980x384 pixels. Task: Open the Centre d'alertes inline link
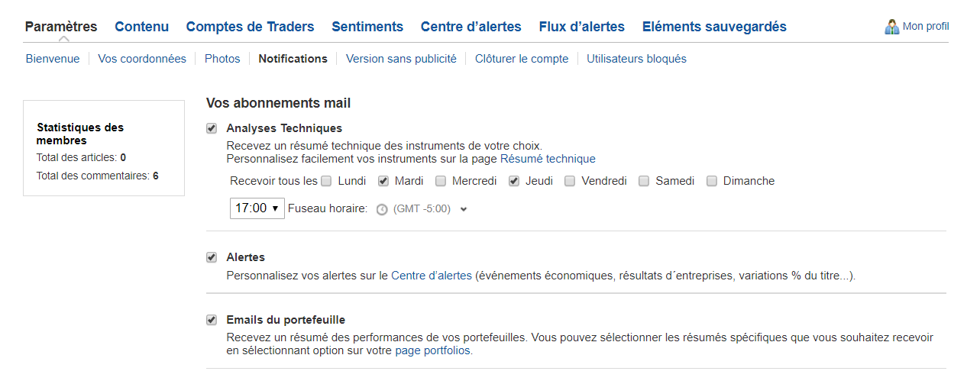432,276
